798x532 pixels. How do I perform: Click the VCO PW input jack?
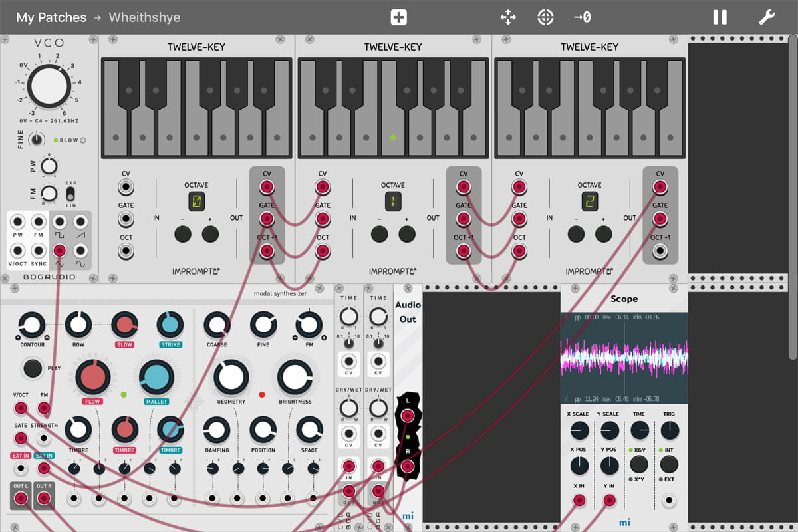click(x=18, y=222)
